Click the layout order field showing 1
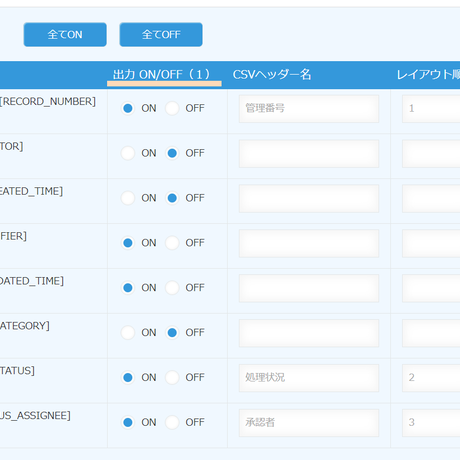 tap(431, 109)
